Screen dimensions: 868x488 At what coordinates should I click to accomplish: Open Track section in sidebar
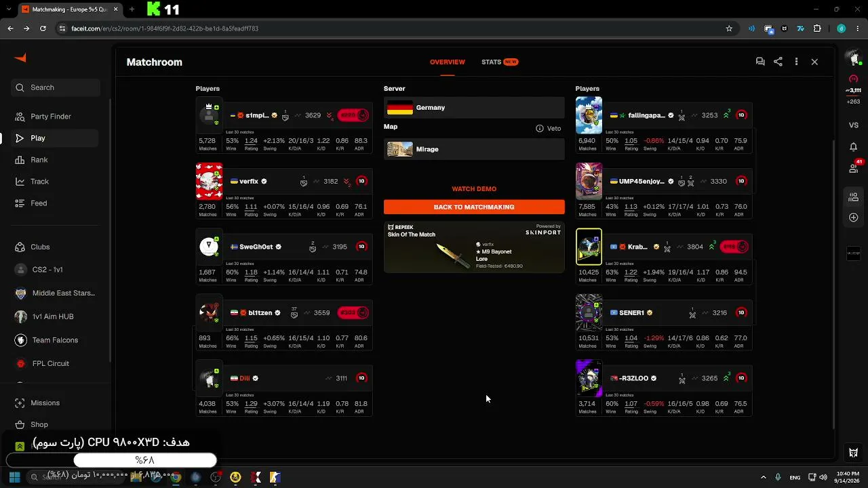pos(55,182)
